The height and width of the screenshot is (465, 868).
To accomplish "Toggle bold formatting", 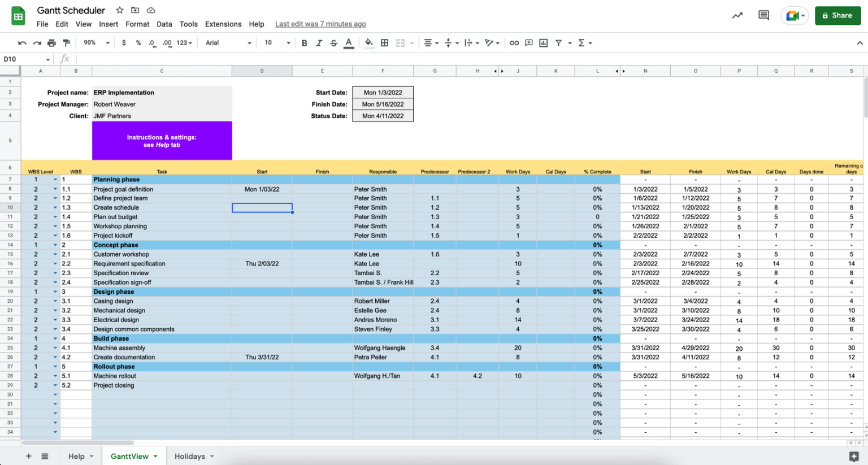I will click(x=304, y=43).
